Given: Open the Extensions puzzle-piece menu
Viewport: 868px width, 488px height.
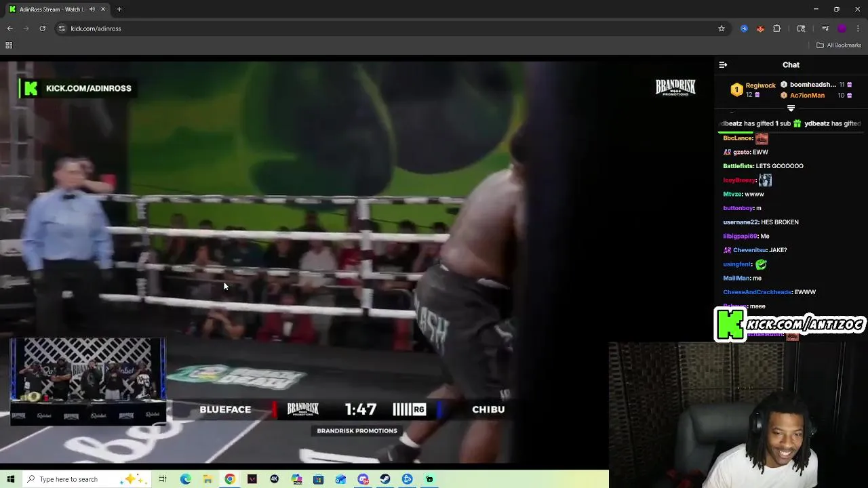Looking at the screenshot, I should 777,28.
